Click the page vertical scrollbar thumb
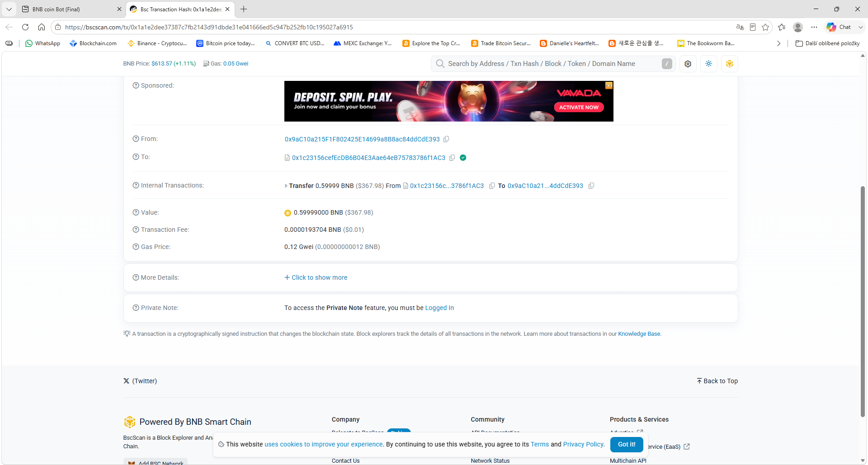Image resolution: width=868 pixels, height=465 pixels. coord(863,301)
